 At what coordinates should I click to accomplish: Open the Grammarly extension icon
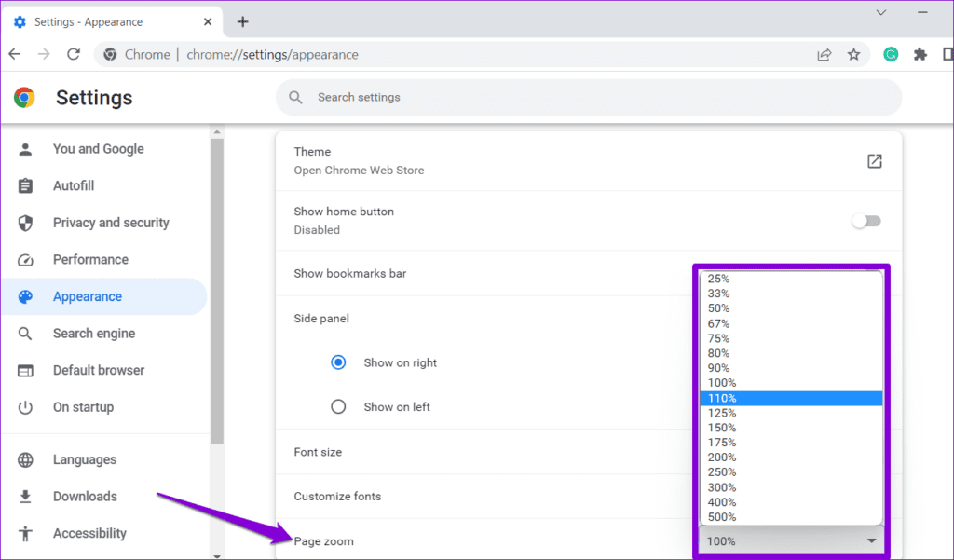pyautogui.click(x=891, y=55)
